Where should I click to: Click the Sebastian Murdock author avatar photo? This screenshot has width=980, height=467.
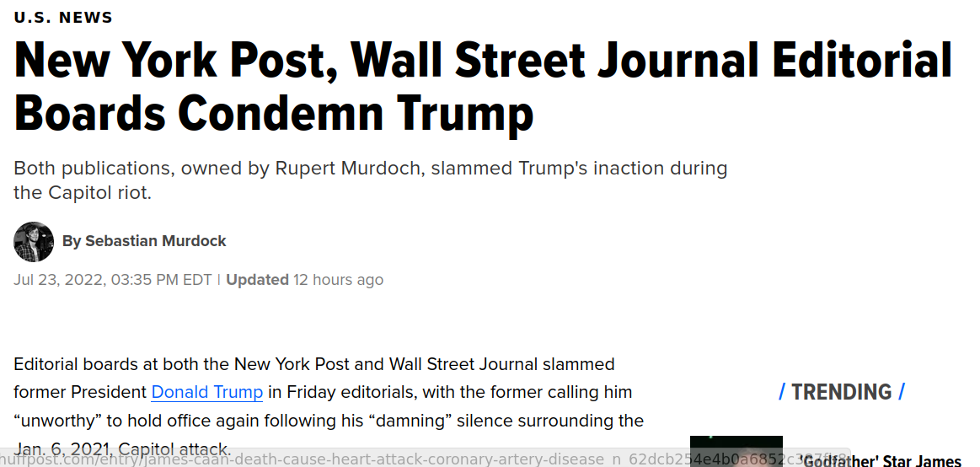tap(34, 241)
